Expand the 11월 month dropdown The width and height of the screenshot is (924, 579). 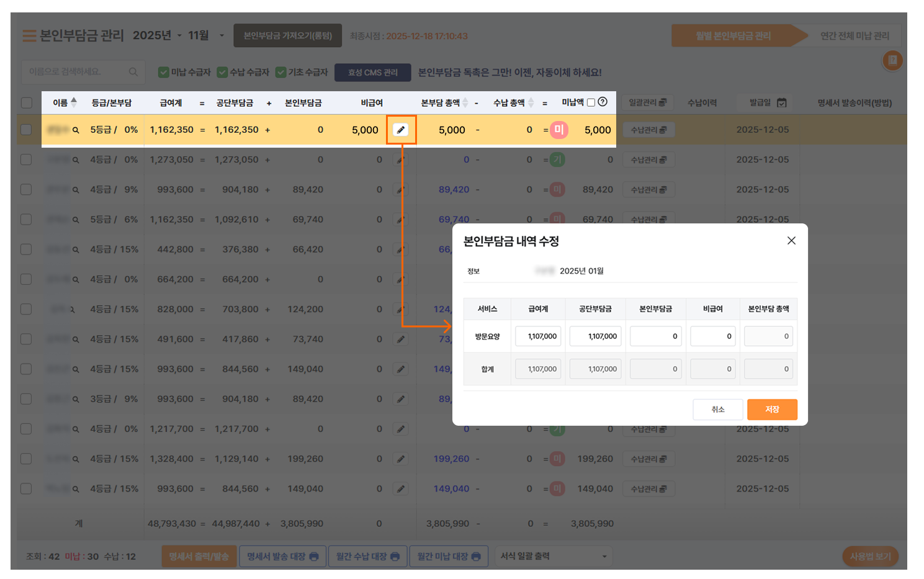pyautogui.click(x=222, y=36)
